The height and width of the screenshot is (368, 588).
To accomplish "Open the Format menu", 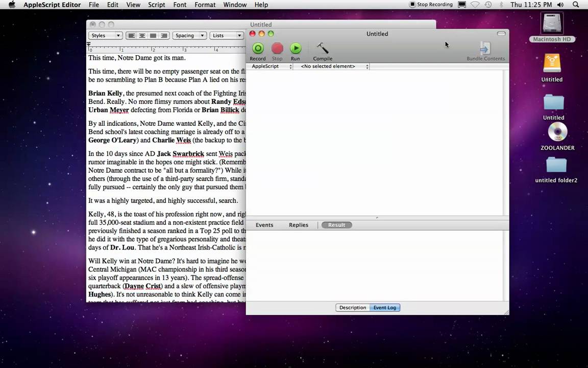I will 205,5.
